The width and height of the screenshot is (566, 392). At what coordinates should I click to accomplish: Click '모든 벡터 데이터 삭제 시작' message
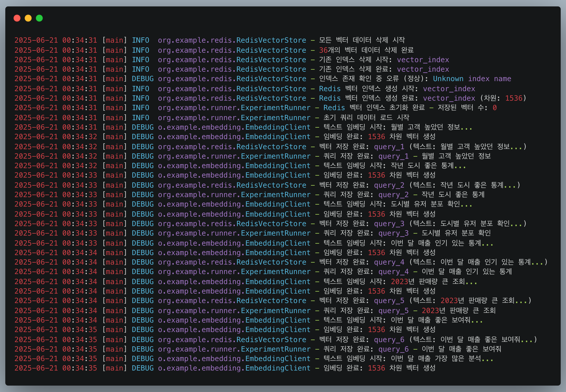[362, 40]
